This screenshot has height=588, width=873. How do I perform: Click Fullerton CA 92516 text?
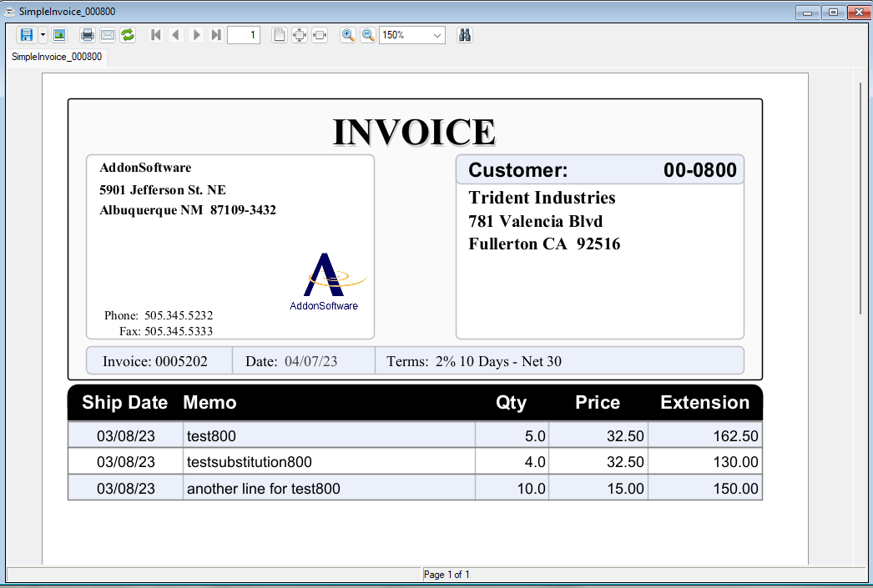(544, 244)
